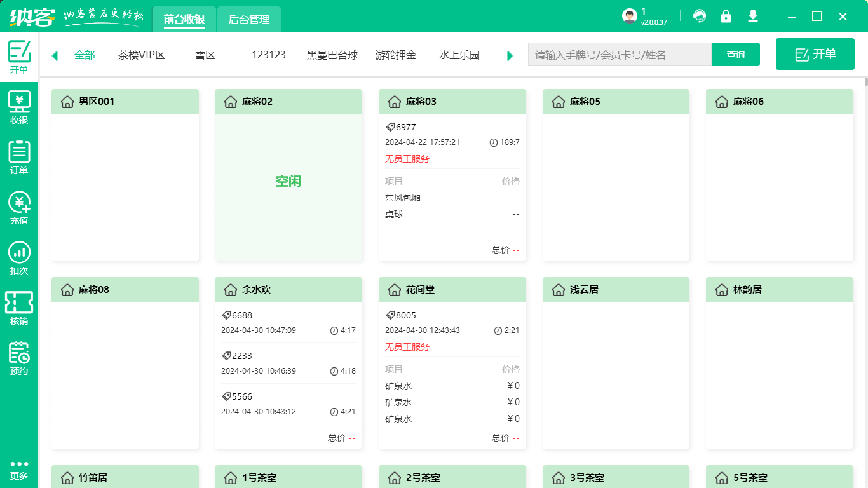The image size is (868, 488).
Task: Open the 扣次 deduct-count sidebar icon
Action: click(19, 258)
